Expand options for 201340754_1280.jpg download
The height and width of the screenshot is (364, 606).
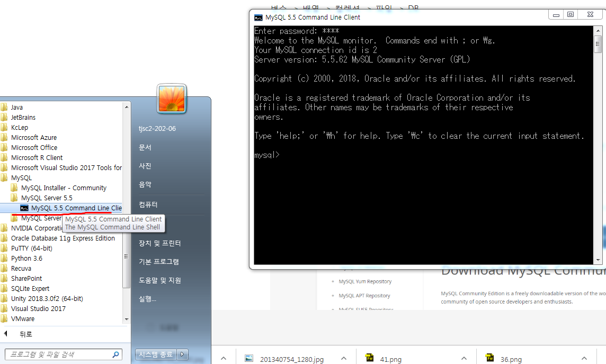[344, 359]
